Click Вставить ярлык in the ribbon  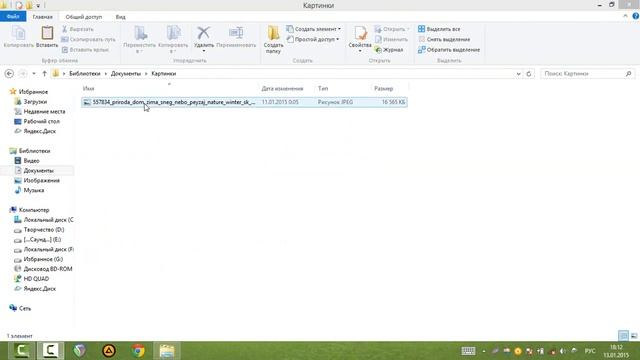click(85, 49)
